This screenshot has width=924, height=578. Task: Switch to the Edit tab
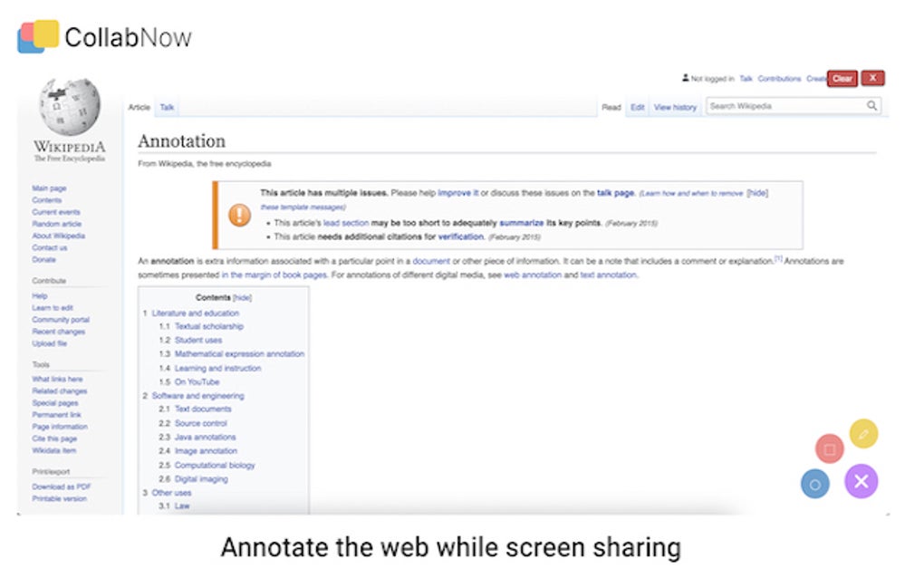tap(637, 106)
